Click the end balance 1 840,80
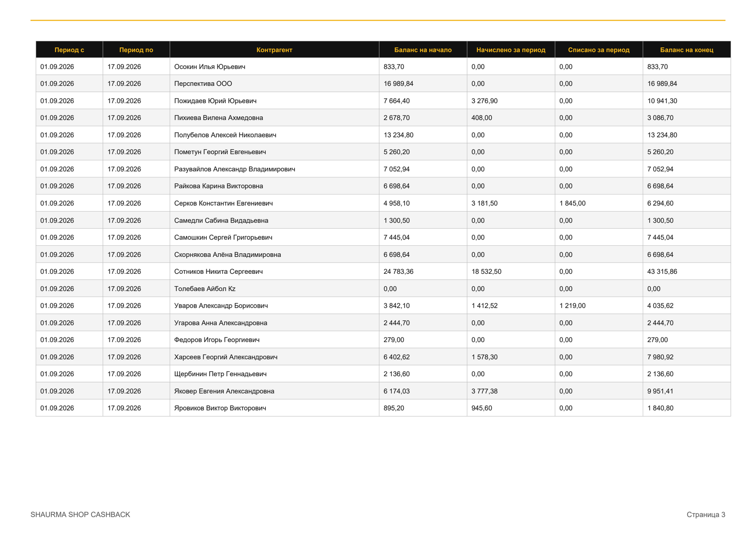The height and width of the screenshot is (535, 756). (x=660, y=408)
